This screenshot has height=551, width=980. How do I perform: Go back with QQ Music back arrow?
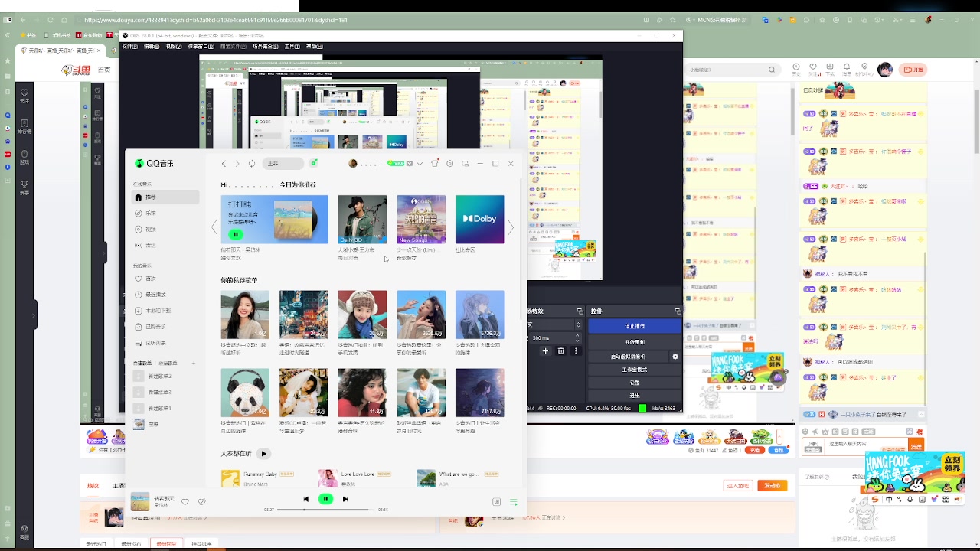pos(224,164)
